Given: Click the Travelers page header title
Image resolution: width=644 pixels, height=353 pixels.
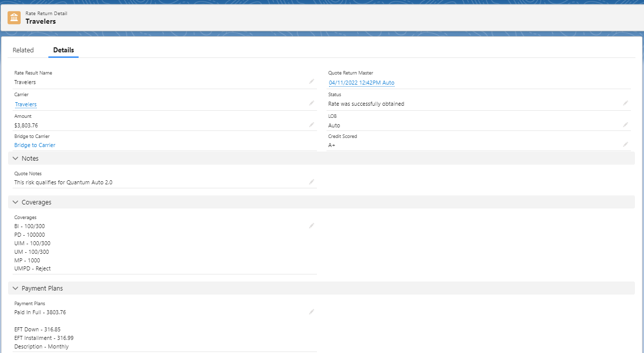Looking at the screenshot, I should click(41, 22).
